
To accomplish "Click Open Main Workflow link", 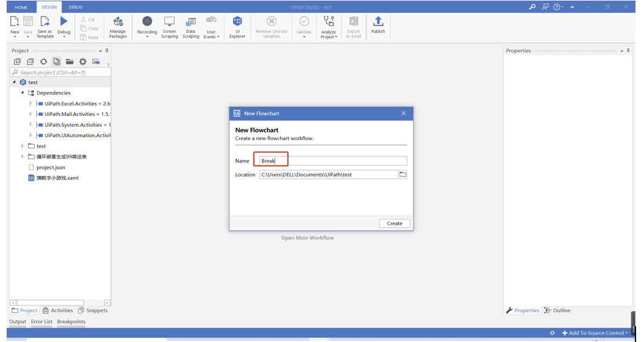I will tap(307, 238).
